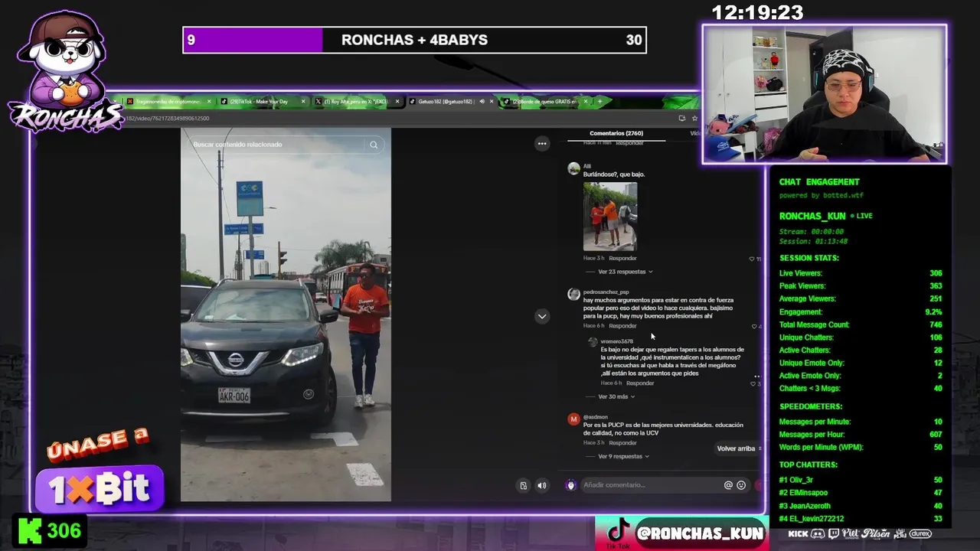Click Responder under wromero3678 reply
This screenshot has height=551, width=980.
pyautogui.click(x=640, y=383)
